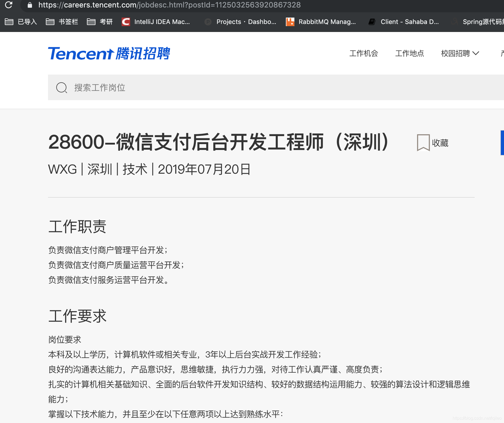Click the line starting 良好的沟通表达能力
Image resolution: width=504 pixels, height=423 pixels.
[x=215, y=369]
